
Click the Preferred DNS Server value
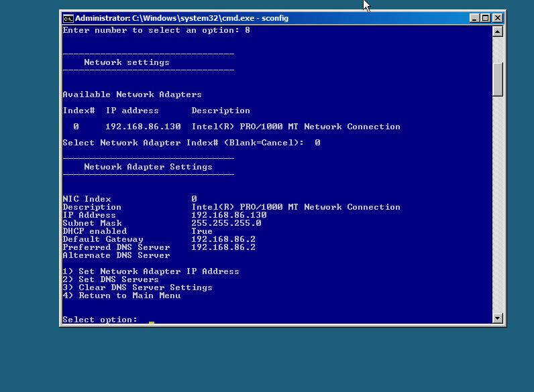coord(223,247)
